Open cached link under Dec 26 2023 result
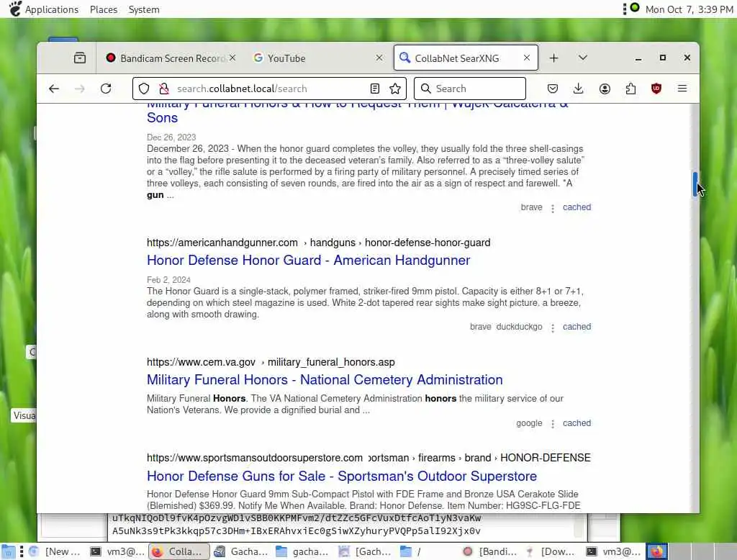The width and height of the screenshot is (737, 560). coord(577,207)
